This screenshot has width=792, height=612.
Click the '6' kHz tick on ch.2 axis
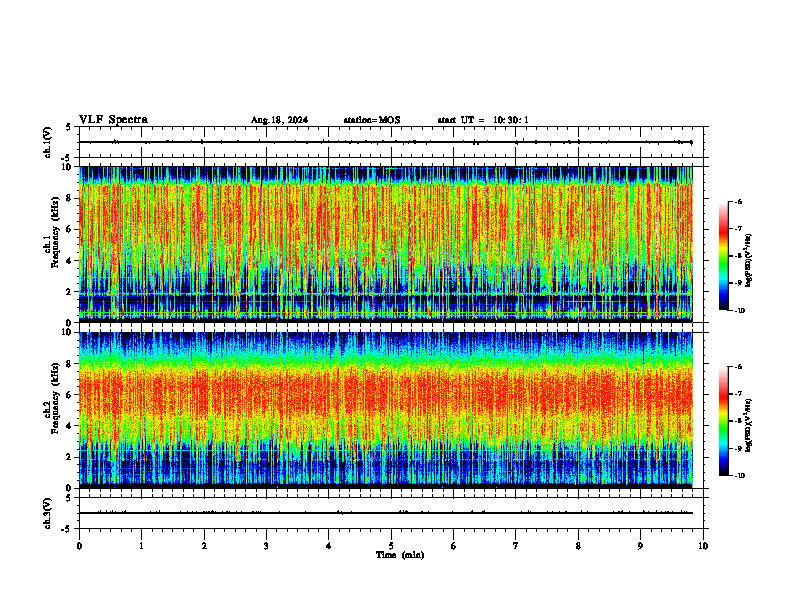point(70,395)
